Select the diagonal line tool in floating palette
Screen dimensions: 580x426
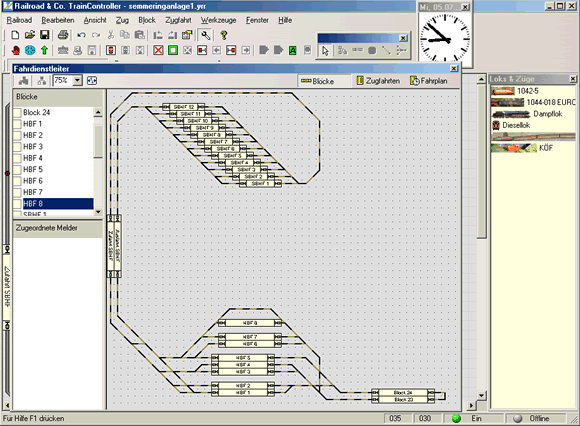tap(387, 50)
